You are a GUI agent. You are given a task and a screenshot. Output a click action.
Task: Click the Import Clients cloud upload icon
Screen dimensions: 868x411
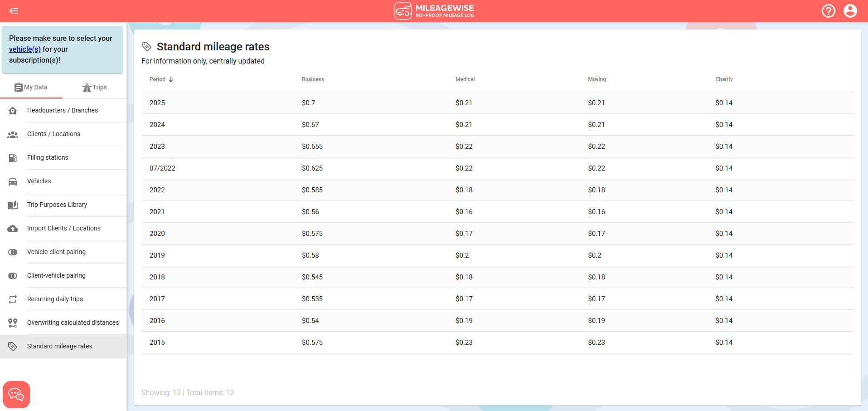[x=13, y=229]
